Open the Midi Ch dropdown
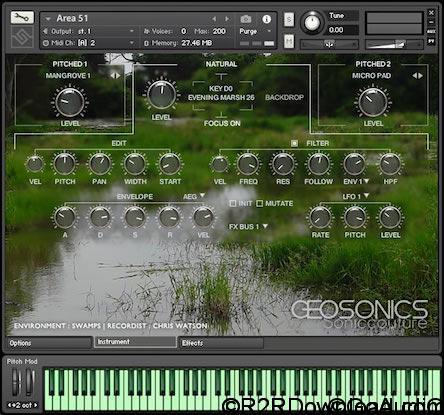444x415 pixels. pos(89,43)
